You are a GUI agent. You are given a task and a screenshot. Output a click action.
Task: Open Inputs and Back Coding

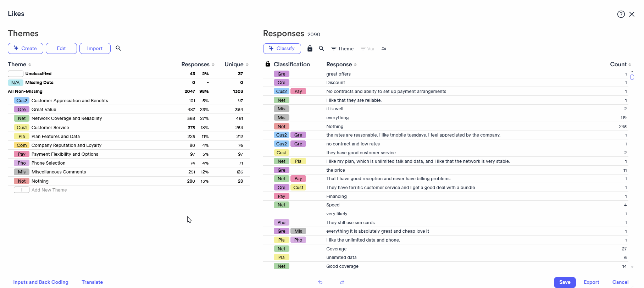coord(41,282)
